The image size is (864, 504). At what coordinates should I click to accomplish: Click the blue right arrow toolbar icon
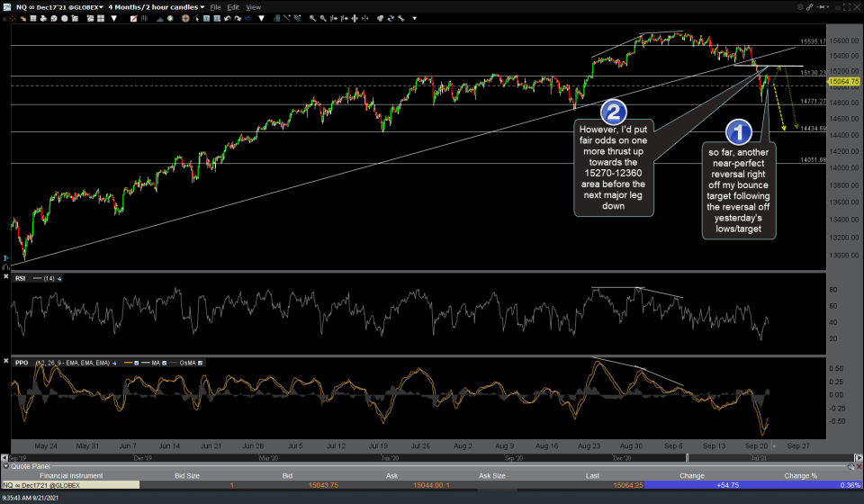[248, 18]
